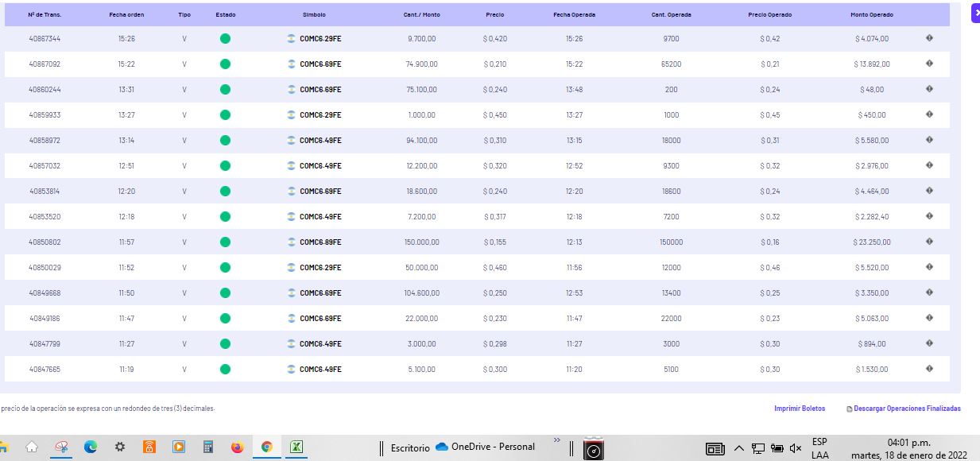Open the Firefox icon in the taskbar
Viewport: 980px width, 461px height.
(237, 447)
